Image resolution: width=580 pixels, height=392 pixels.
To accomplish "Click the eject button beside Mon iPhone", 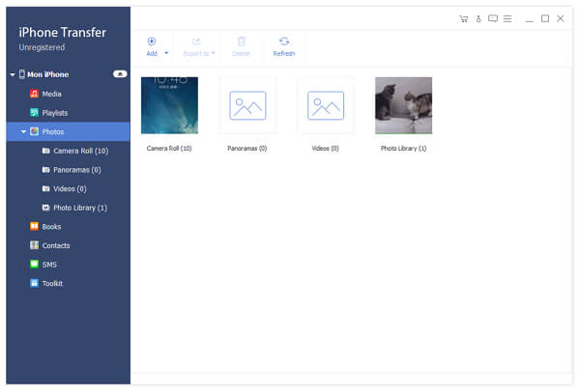I will [x=120, y=74].
